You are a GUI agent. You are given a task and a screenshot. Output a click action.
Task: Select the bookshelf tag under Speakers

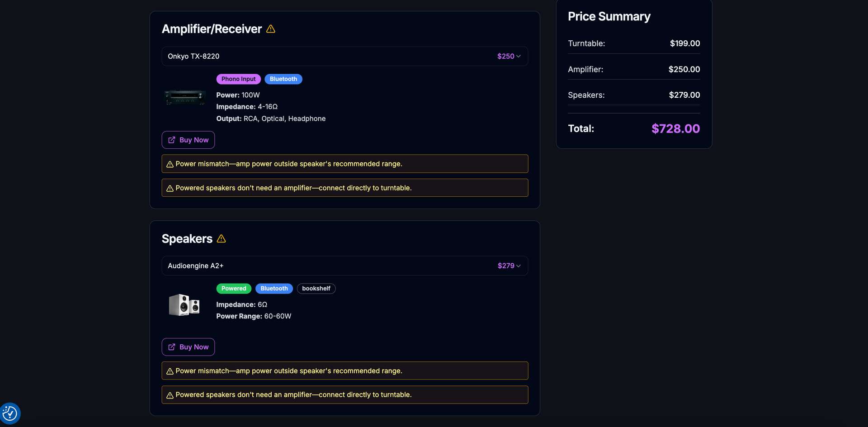pyautogui.click(x=316, y=288)
